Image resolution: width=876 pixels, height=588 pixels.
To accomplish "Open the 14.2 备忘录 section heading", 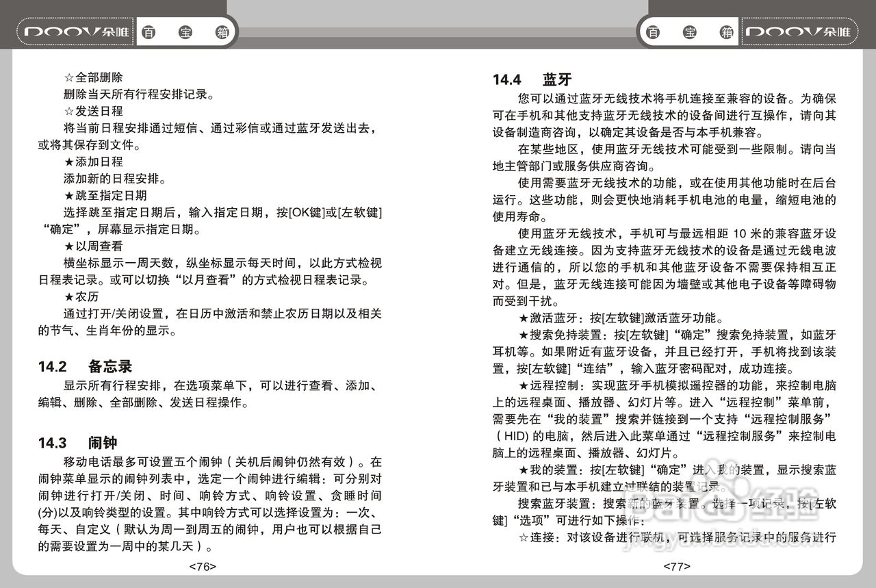I will (x=88, y=367).
